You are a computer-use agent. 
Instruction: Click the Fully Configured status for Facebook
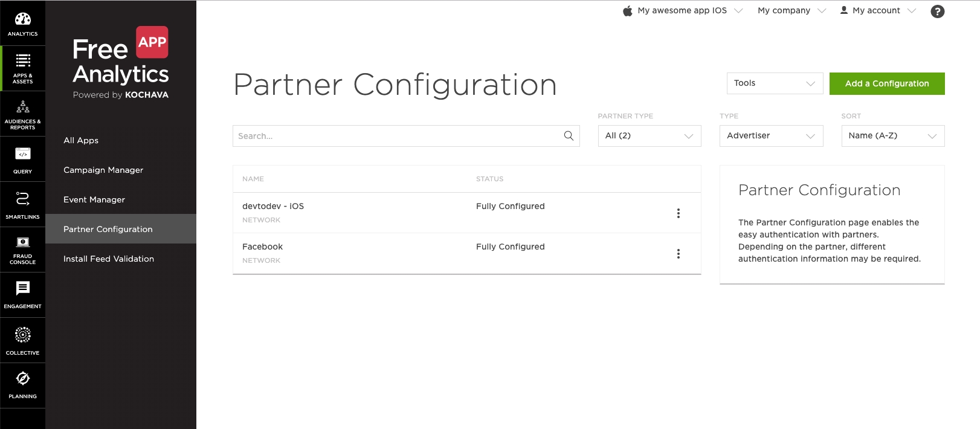coord(511,247)
